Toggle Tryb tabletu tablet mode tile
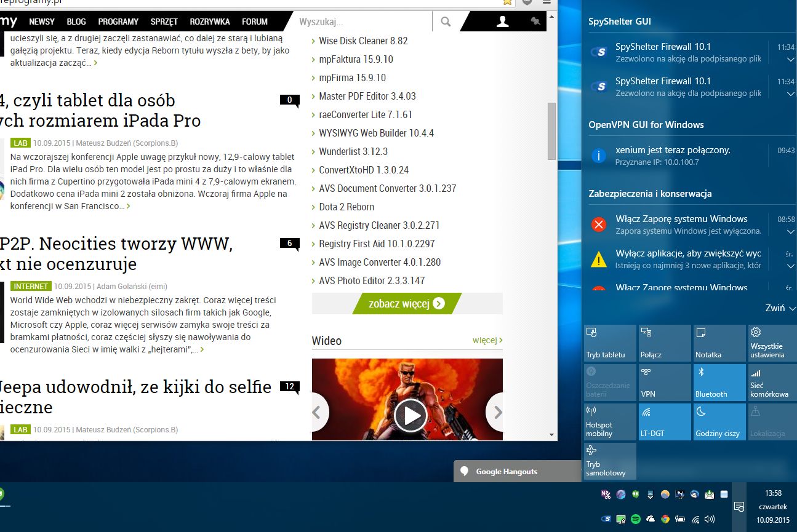Viewport: 797px width, 532px height. 610,343
